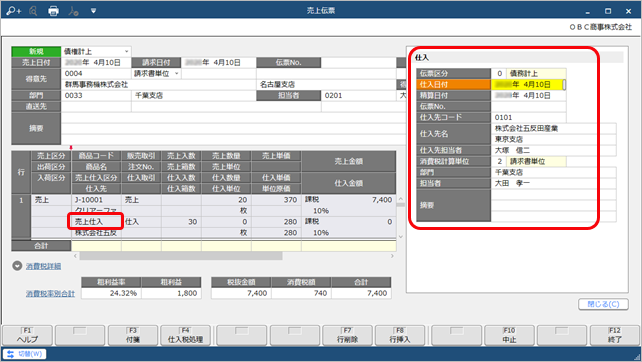The image size is (642, 362).
Task: Click the 群馬事務機株式会社 customer name
Action: tap(97, 84)
